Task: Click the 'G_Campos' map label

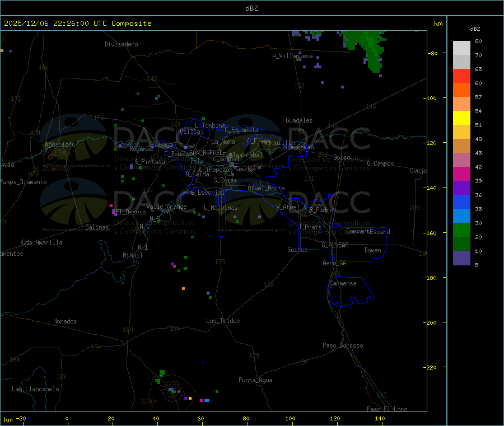Action: coord(381,163)
